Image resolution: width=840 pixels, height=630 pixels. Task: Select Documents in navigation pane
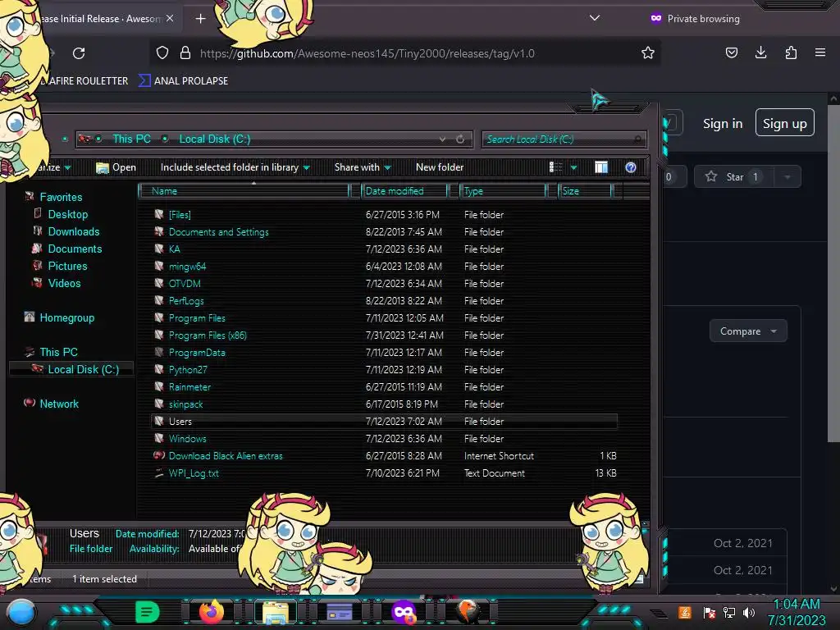coord(75,249)
